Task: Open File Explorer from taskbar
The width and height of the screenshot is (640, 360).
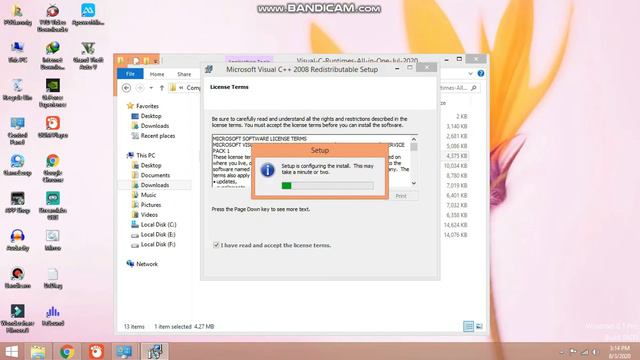Action: 38,351
